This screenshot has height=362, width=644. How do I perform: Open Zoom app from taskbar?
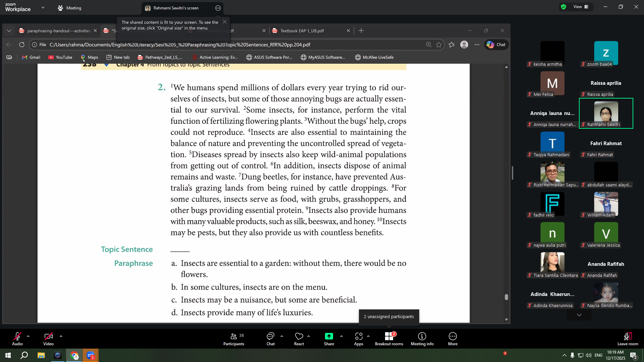click(x=91, y=355)
